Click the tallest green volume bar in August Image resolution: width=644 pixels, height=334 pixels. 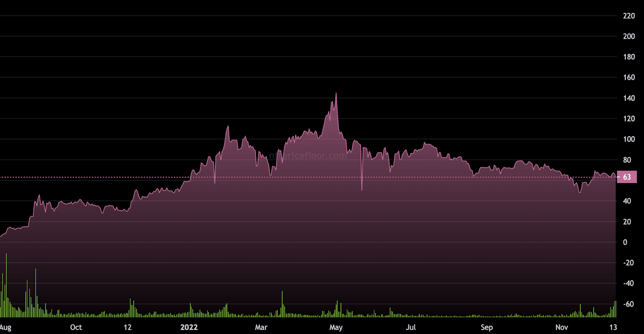(x=6, y=285)
